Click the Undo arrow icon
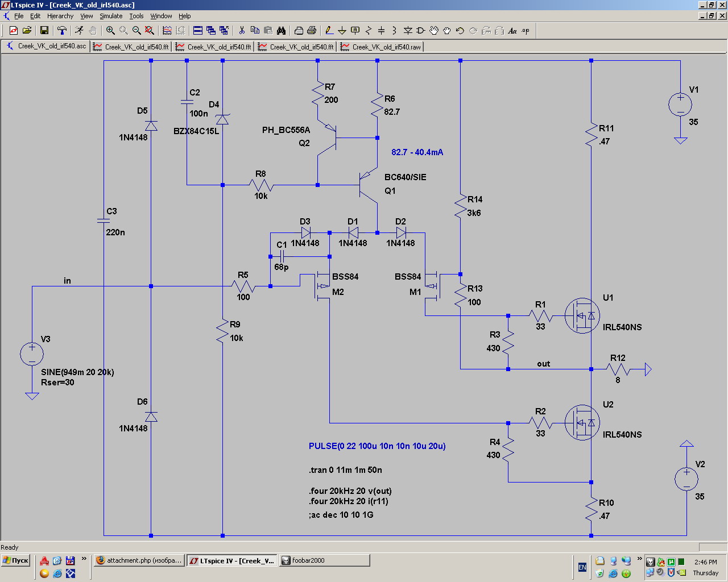This screenshot has width=728, height=582. click(x=460, y=31)
